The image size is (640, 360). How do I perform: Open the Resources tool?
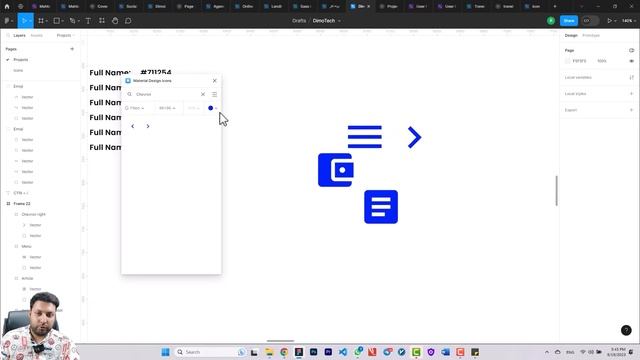102,20
